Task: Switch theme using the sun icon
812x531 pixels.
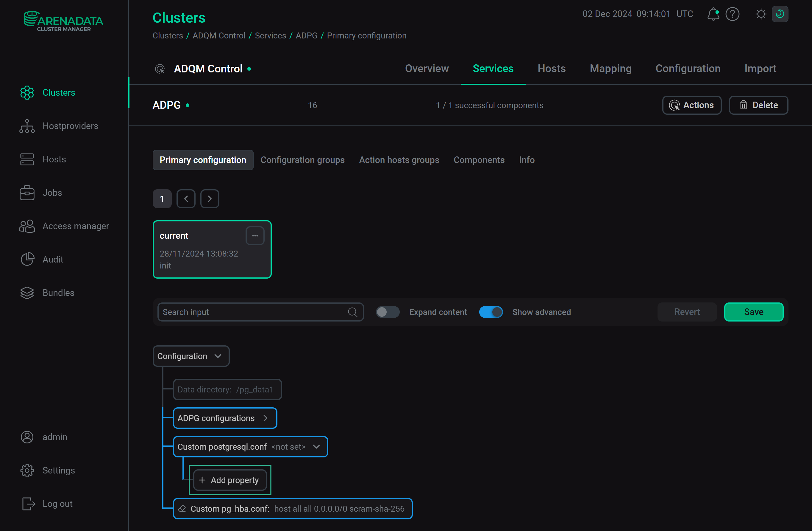Action: click(x=761, y=14)
